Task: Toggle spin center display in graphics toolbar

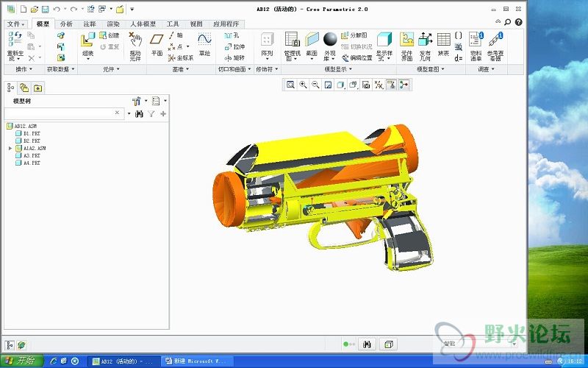Action: coord(404,85)
